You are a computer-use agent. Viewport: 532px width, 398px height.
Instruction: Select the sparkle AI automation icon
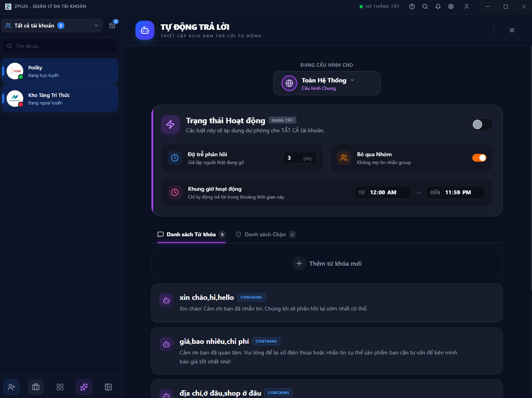(x=84, y=387)
